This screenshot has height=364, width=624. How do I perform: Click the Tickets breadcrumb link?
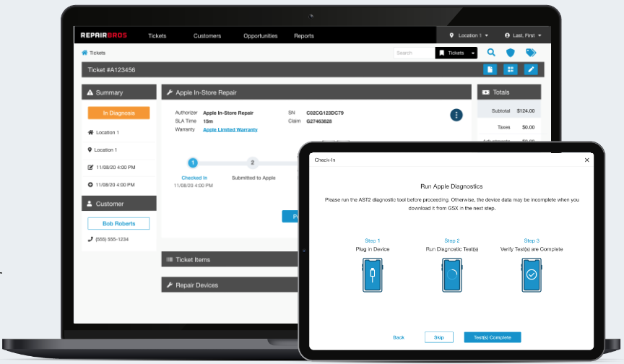[97, 53]
